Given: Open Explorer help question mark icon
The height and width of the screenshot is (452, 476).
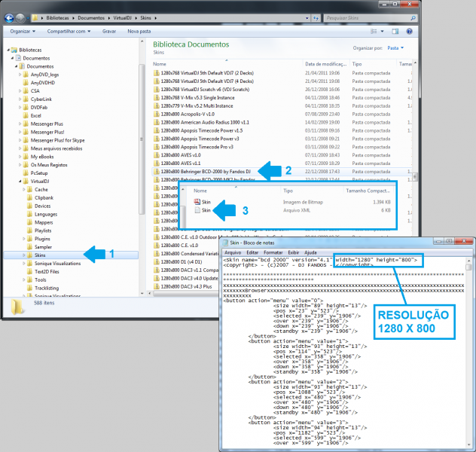Looking at the screenshot, I should tap(409, 32).
